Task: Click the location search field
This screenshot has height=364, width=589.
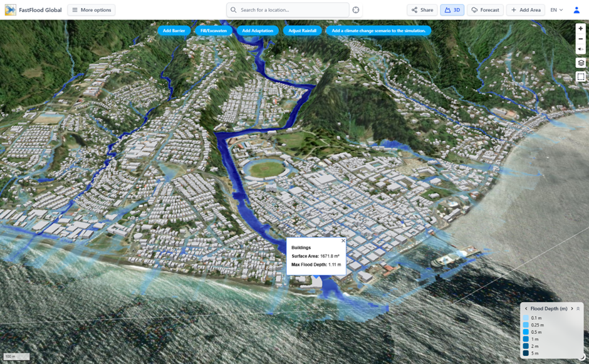Action: click(x=291, y=10)
